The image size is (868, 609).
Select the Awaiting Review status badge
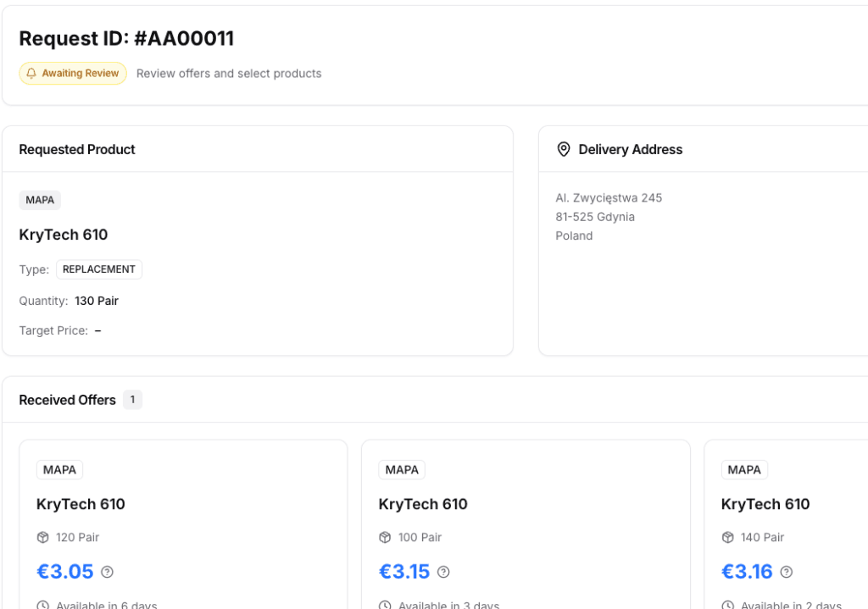click(73, 74)
